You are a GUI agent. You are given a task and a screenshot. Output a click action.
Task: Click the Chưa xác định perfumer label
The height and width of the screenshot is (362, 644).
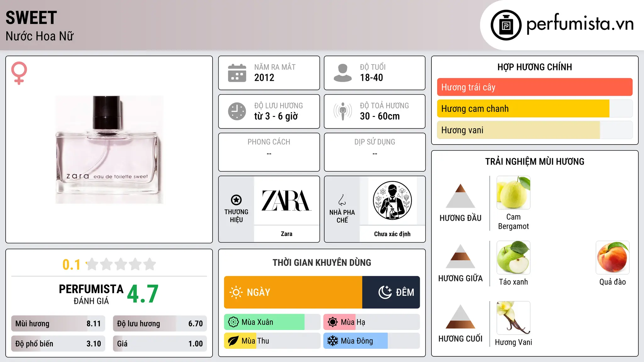(392, 234)
